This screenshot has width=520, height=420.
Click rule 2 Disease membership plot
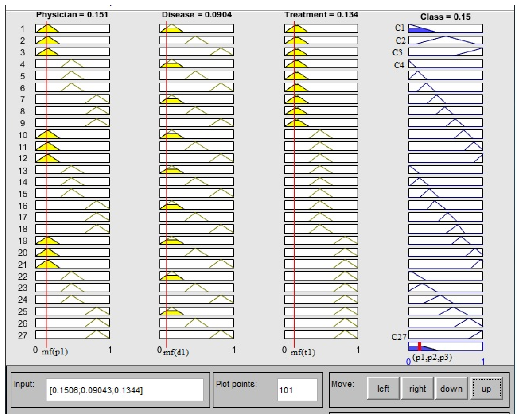[197, 40]
